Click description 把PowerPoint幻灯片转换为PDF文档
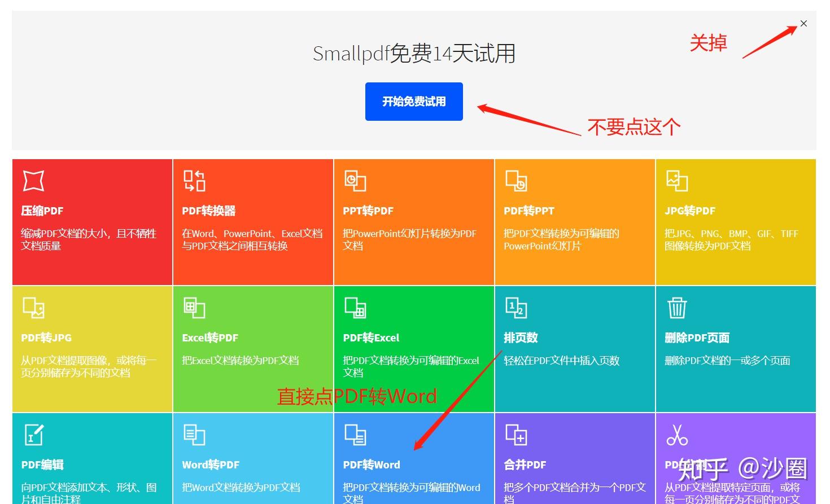The height and width of the screenshot is (504, 830). [410, 240]
